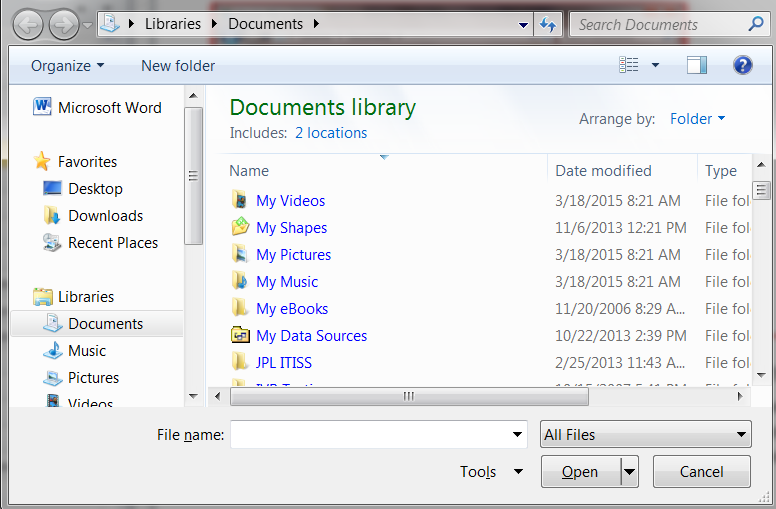Click the Desktop monitor icon in the sidebar
Image resolution: width=776 pixels, height=509 pixels.
(x=52, y=188)
